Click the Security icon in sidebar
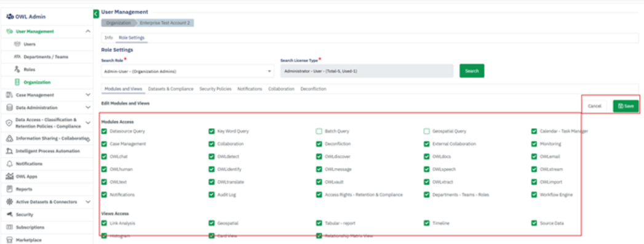The height and width of the screenshot is (244, 644). (x=10, y=215)
